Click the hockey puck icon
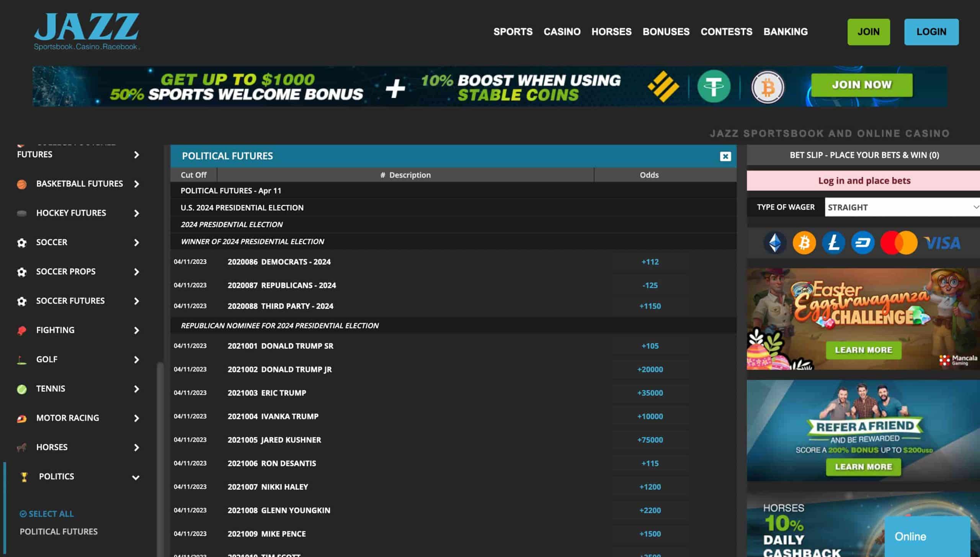The height and width of the screenshot is (557, 980). (x=22, y=213)
